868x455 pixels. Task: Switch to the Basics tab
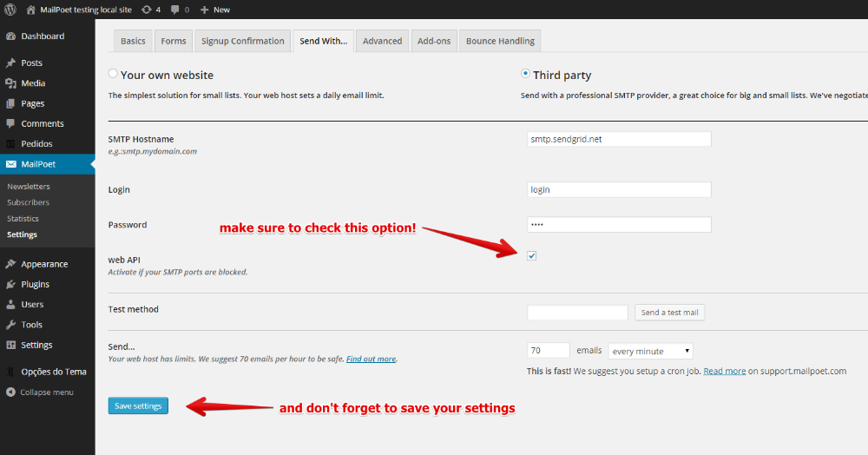coord(133,41)
